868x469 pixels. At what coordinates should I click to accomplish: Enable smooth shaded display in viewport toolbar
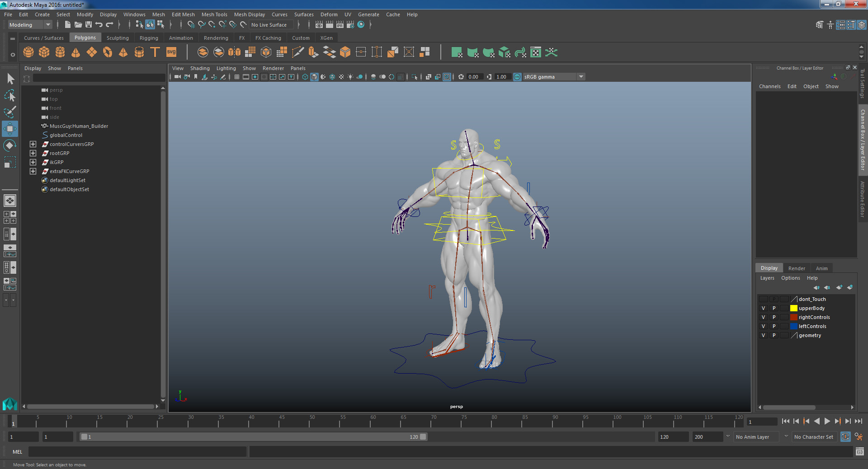click(x=314, y=77)
